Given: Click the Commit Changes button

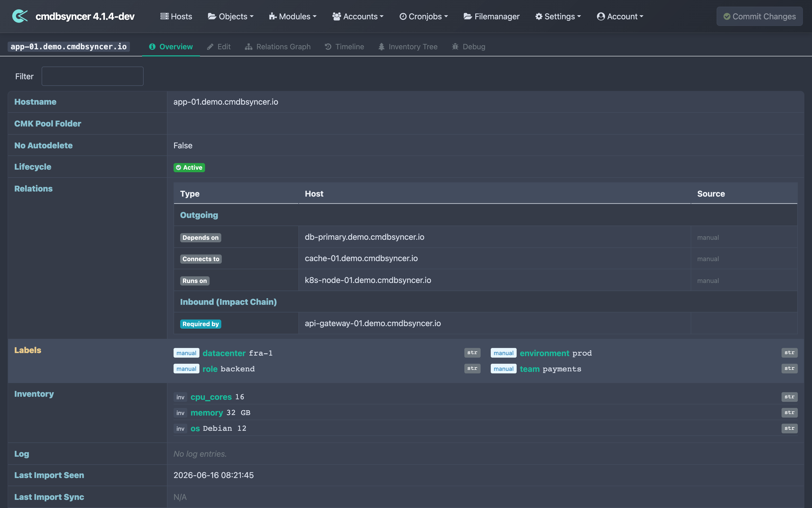Looking at the screenshot, I should pyautogui.click(x=759, y=16).
